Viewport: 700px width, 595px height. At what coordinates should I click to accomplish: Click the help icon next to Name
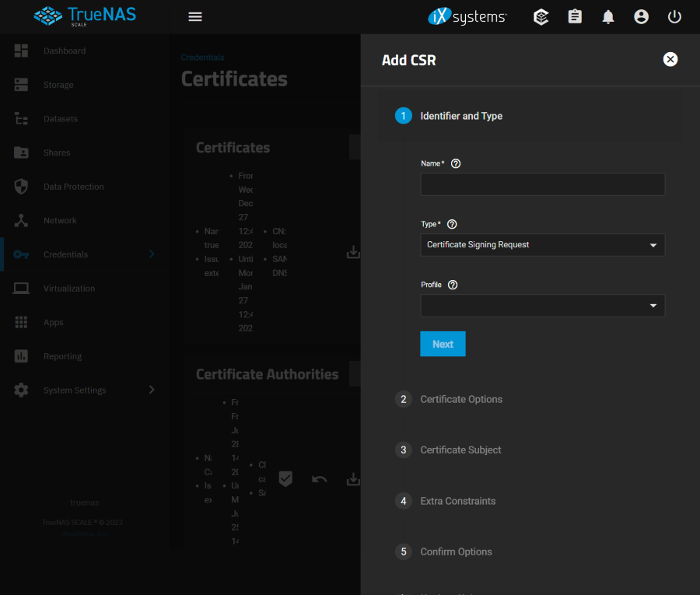(x=456, y=163)
